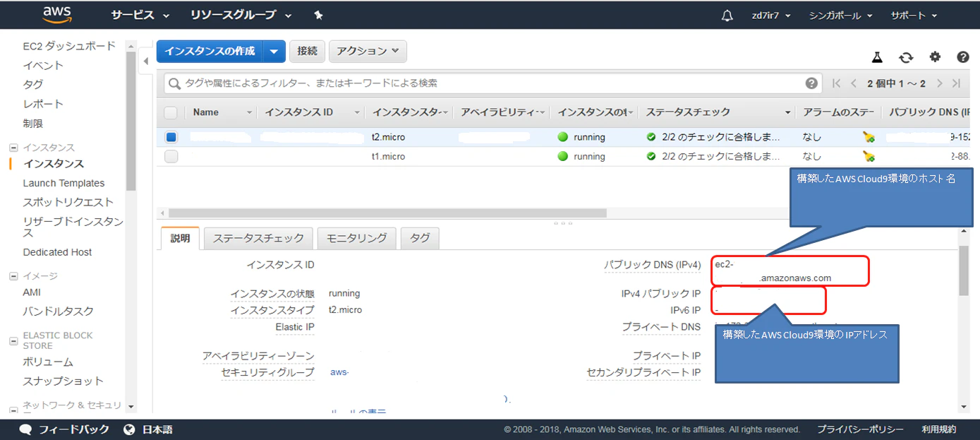Click the search filter help icon
Image resolution: width=980 pixels, height=440 pixels.
coord(811,83)
